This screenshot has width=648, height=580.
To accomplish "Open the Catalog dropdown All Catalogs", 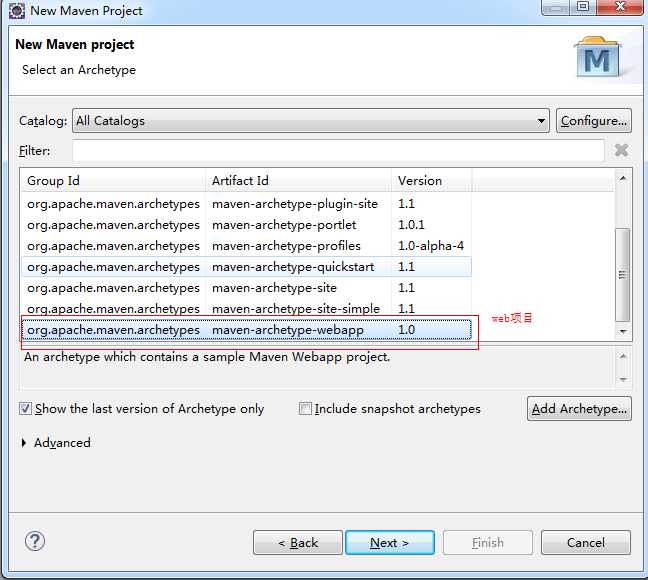I will (x=311, y=121).
